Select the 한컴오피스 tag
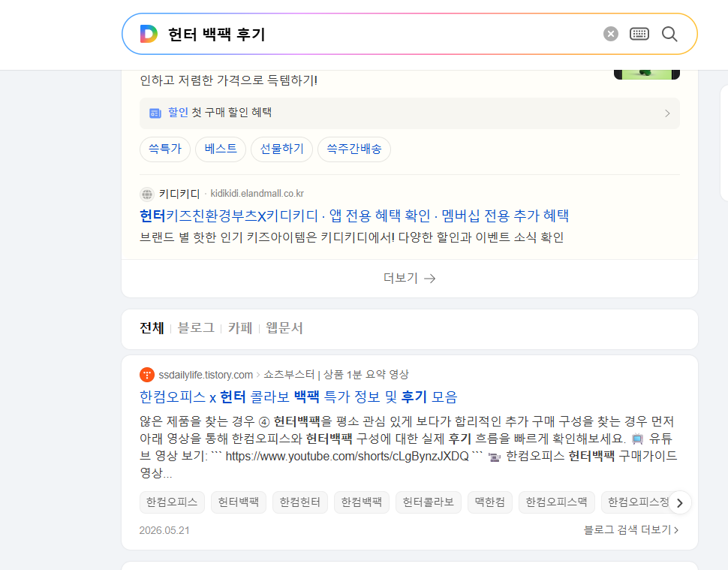This screenshot has width=728, height=570. (x=172, y=502)
